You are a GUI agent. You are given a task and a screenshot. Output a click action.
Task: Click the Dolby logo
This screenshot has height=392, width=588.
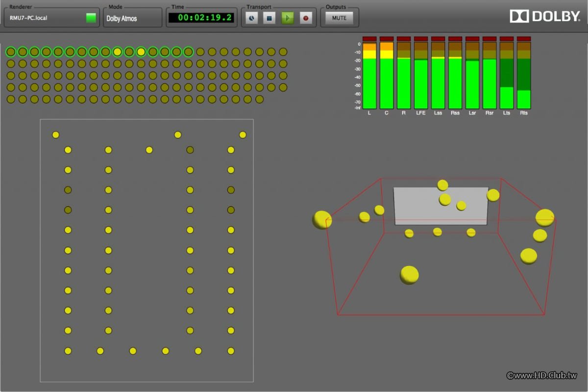point(545,16)
